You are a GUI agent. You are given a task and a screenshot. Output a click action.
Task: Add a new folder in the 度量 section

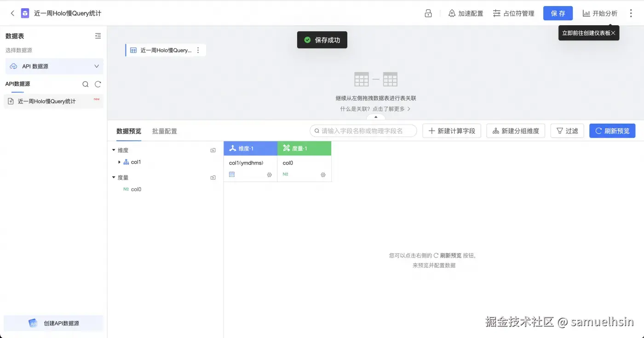pos(213,178)
